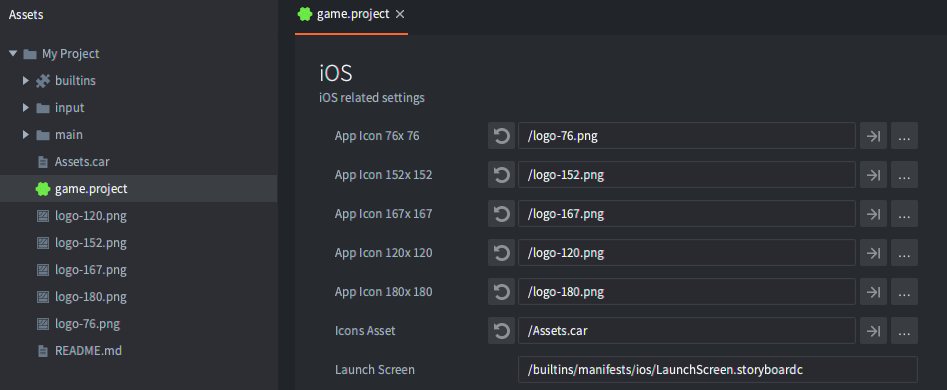947x390 pixels.
Task: Collapse the My Project folder
Action: [13, 54]
